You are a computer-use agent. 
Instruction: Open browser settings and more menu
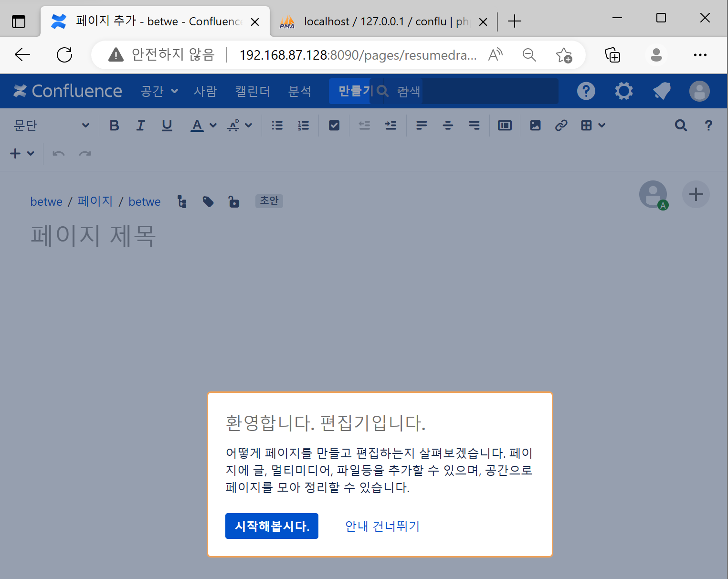coord(700,55)
